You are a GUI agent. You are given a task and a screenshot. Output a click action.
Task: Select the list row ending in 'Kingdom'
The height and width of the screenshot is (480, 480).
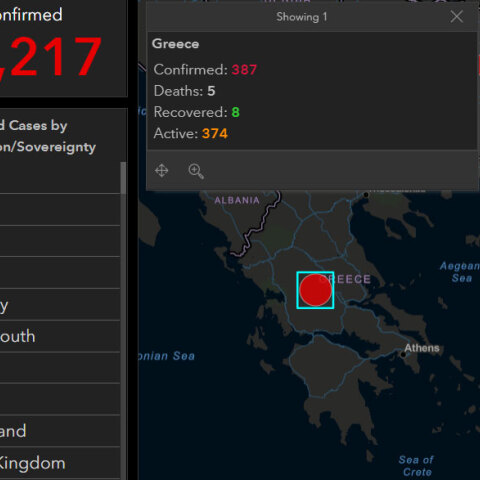tap(60, 463)
